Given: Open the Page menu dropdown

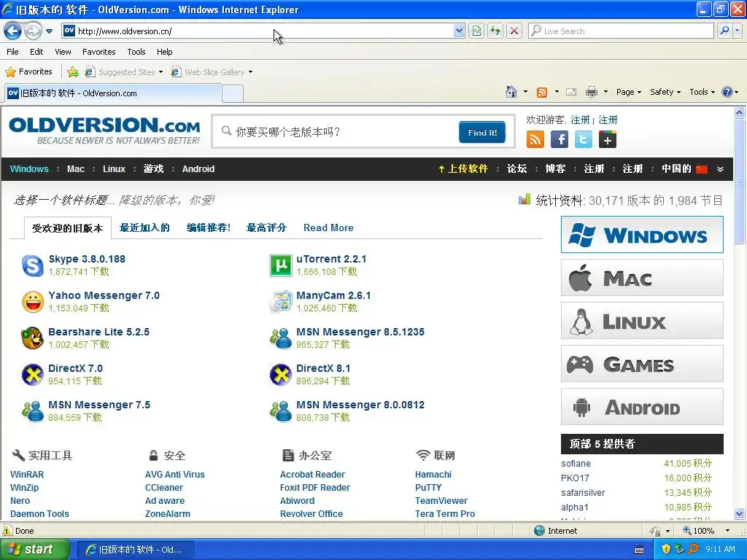Looking at the screenshot, I should (629, 92).
